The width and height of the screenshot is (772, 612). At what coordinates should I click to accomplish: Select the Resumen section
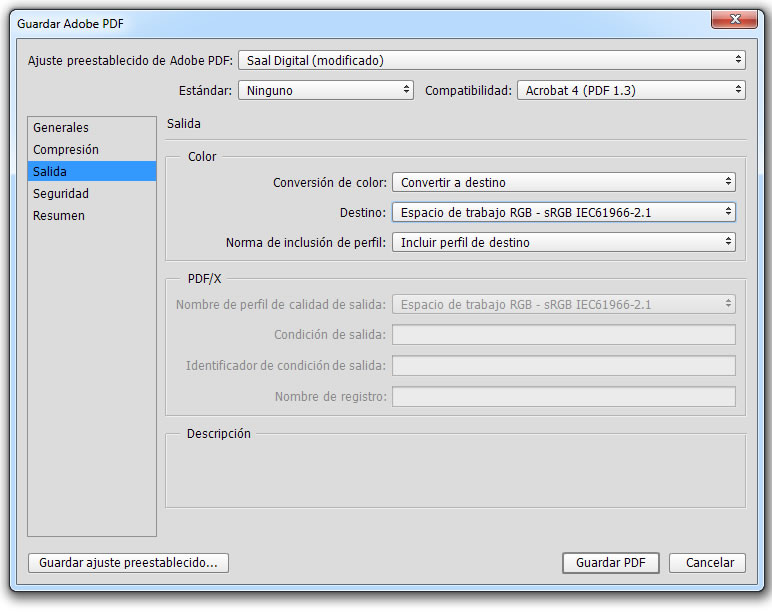tap(92, 216)
